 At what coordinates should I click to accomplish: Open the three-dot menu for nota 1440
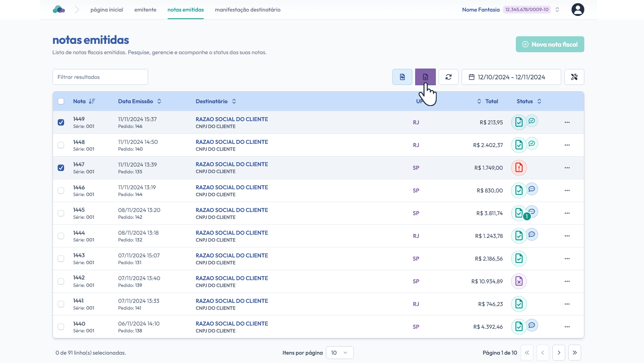coord(567,327)
